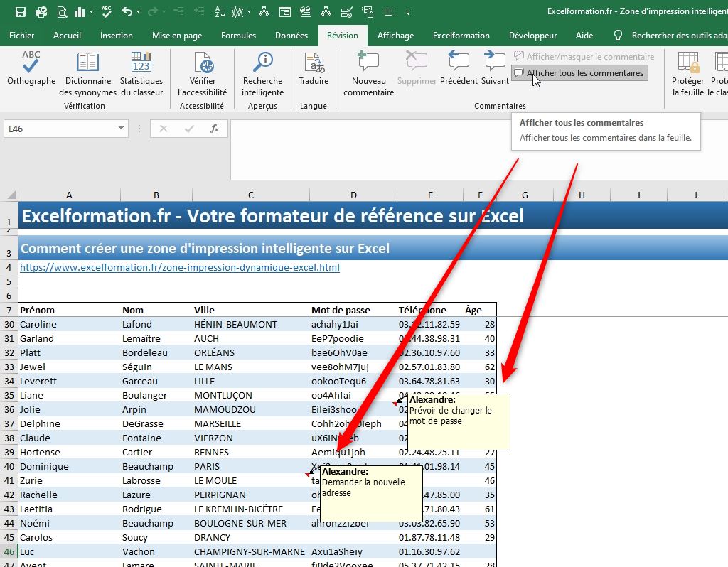Switch to the Mise en page tab

pos(177,35)
